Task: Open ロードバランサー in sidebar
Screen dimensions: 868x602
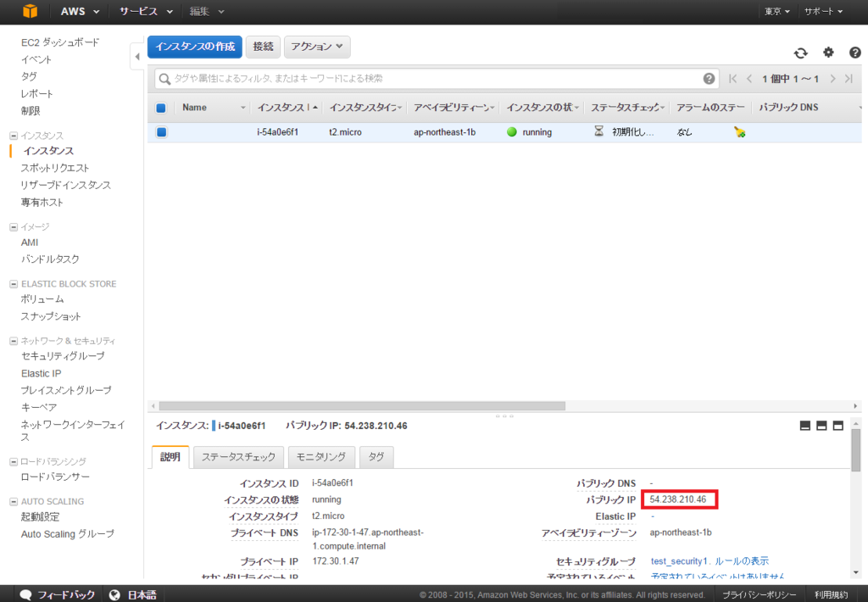Action: [x=55, y=477]
